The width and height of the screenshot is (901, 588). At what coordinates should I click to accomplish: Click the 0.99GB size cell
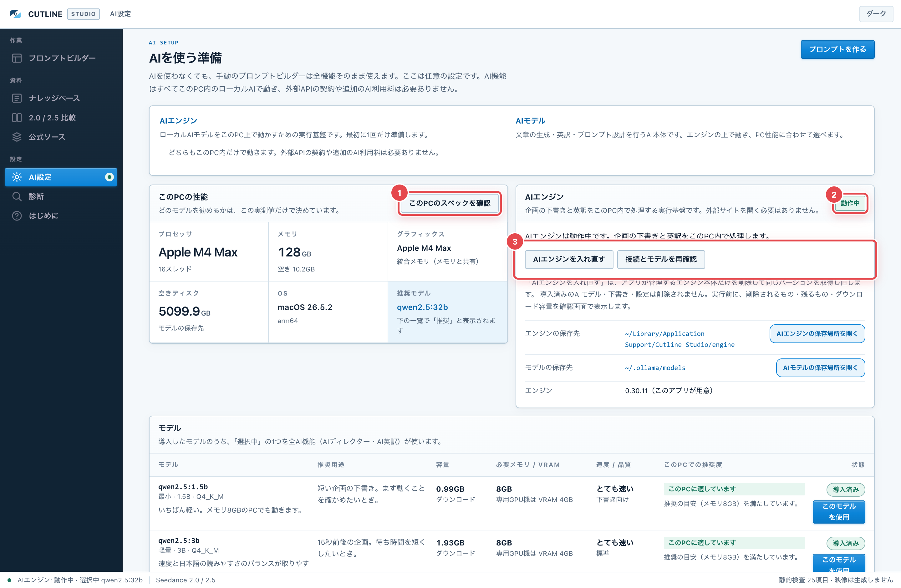(x=450, y=489)
